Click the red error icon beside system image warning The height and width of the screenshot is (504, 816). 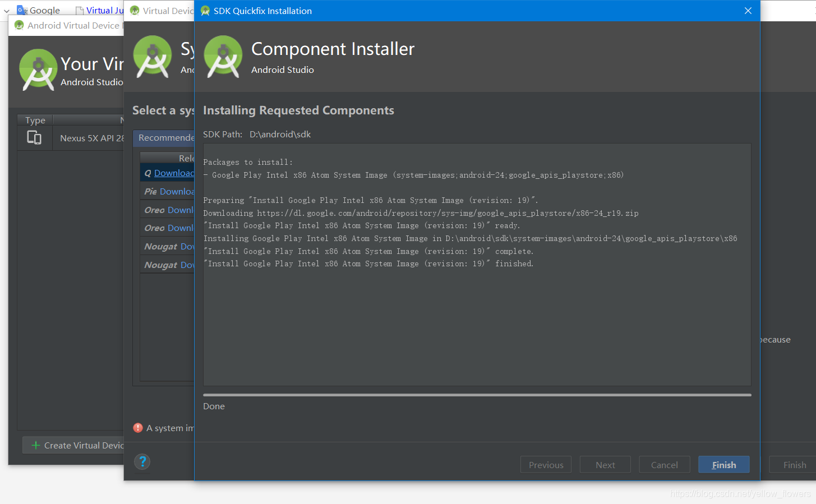tap(138, 428)
